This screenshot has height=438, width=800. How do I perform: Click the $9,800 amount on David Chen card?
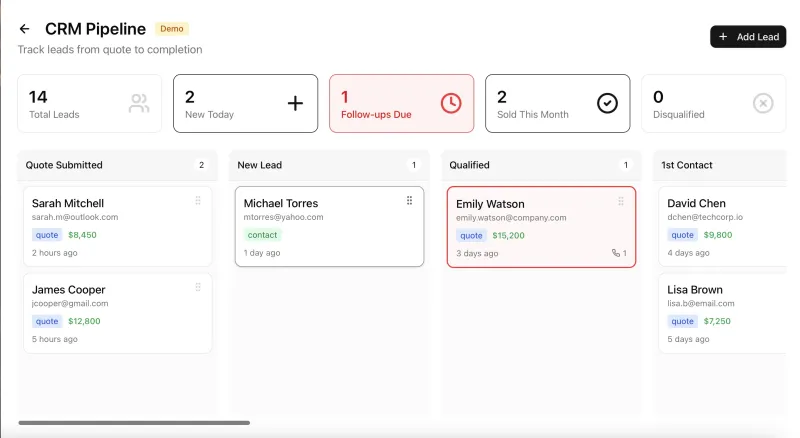(x=718, y=235)
